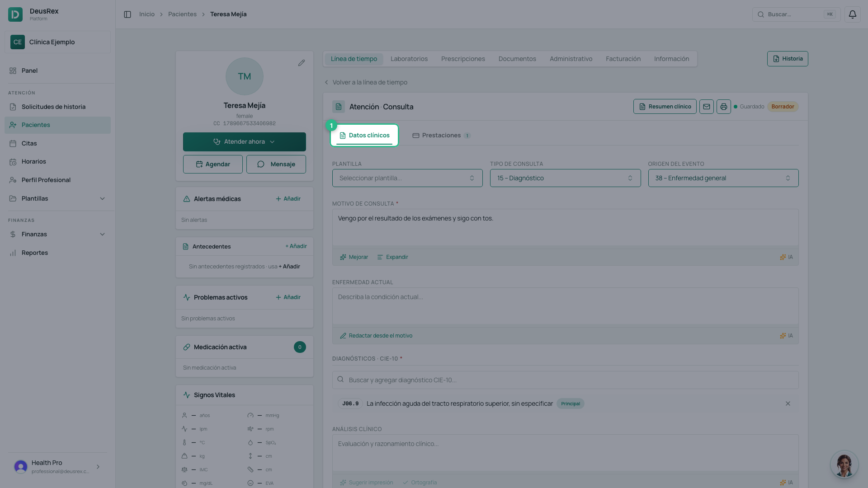Open Panel in the sidebar
The width and height of the screenshot is (868, 488).
coord(57,70)
